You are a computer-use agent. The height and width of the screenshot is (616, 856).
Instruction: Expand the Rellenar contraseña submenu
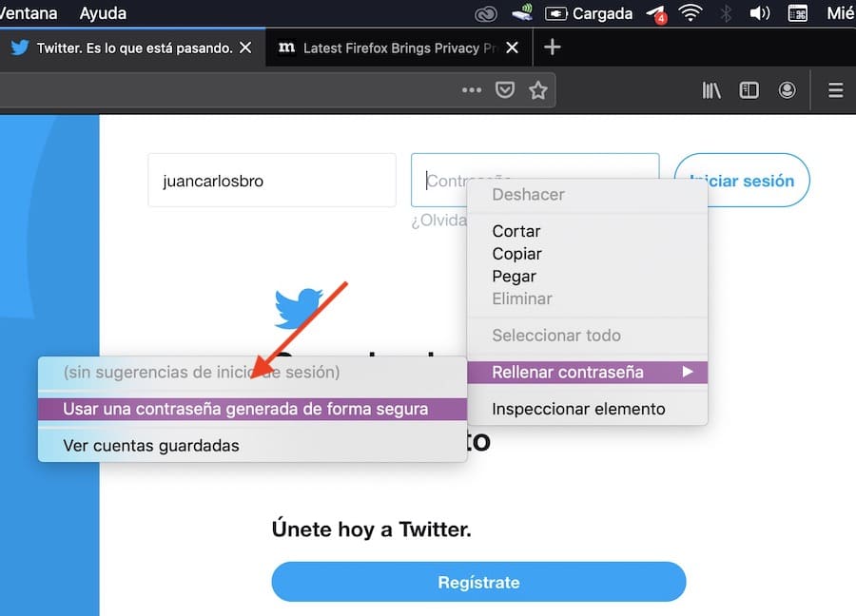pos(587,373)
